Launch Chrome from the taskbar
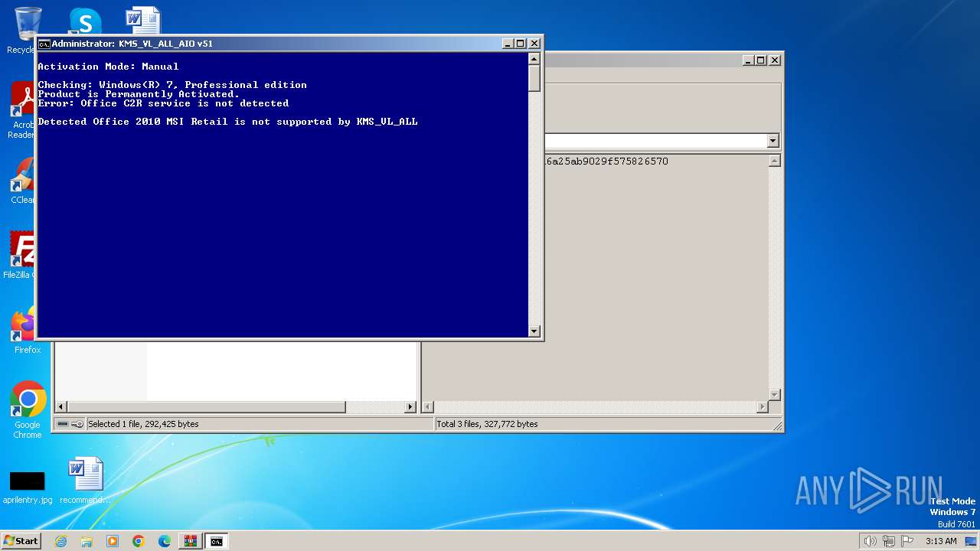 139,541
